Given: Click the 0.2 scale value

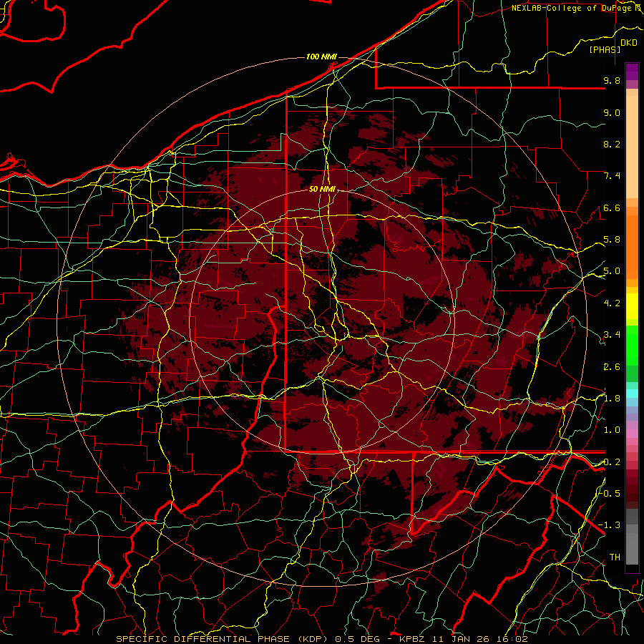Looking at the screenshot, I should [x=612, y=462].
